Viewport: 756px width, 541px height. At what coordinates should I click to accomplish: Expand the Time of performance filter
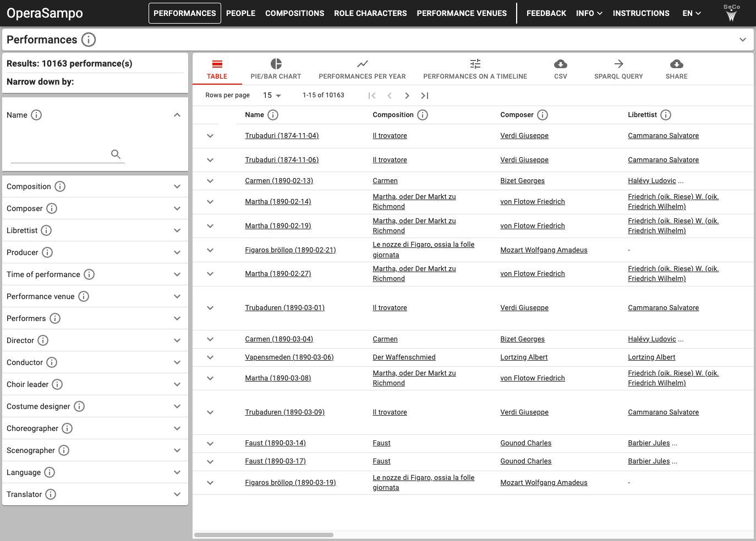pyautogui.click(x=177, y=274)
